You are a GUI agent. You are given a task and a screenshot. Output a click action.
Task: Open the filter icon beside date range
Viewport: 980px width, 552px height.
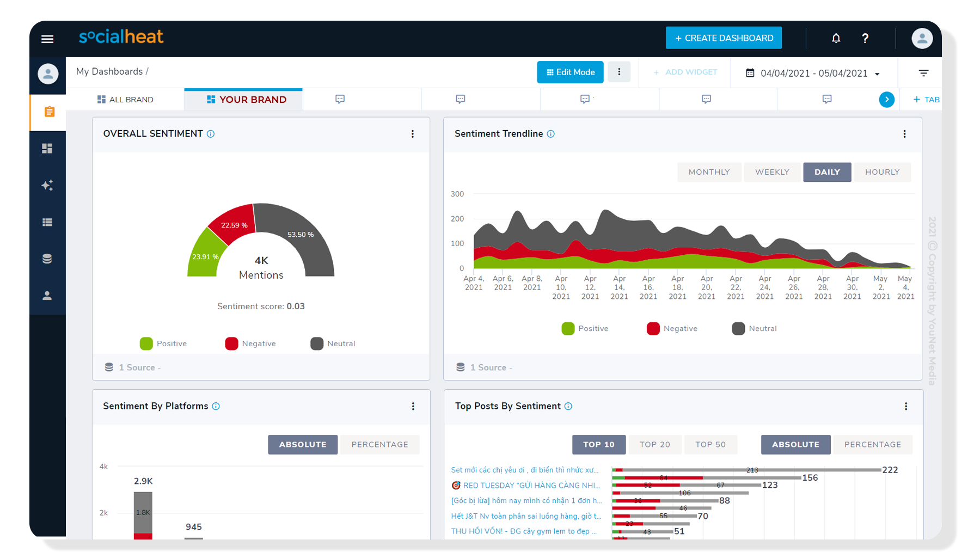(923, 73)
